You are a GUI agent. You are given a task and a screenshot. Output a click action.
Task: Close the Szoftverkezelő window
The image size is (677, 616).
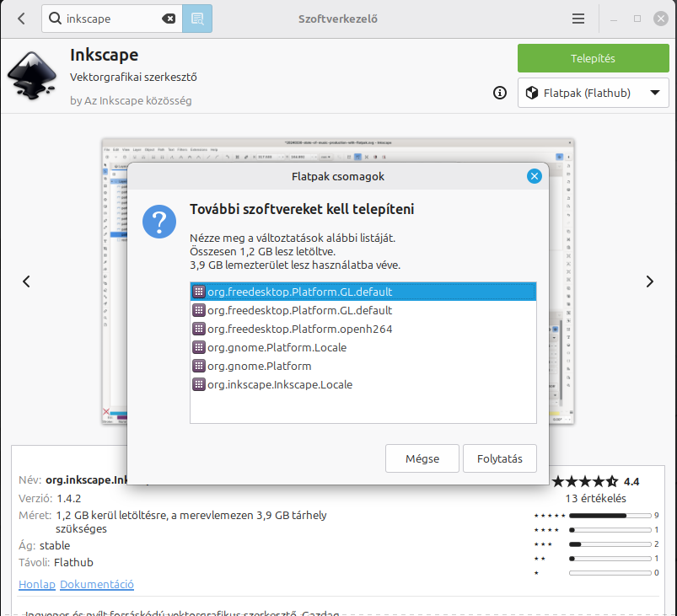click(x=661, y=19)
